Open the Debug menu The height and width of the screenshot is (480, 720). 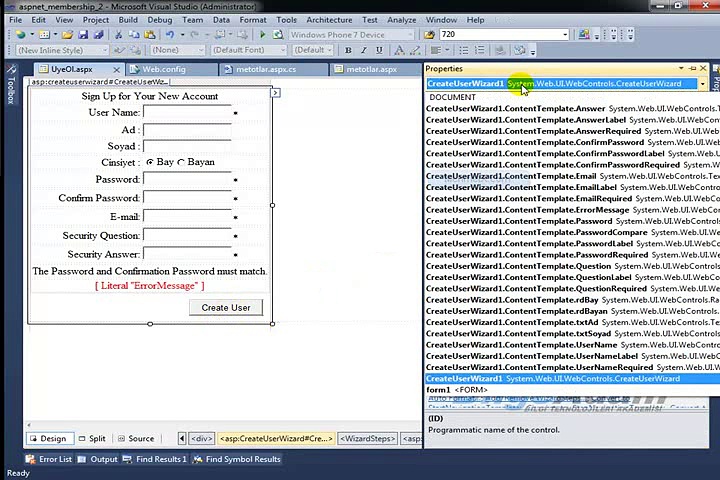(160, 20)
